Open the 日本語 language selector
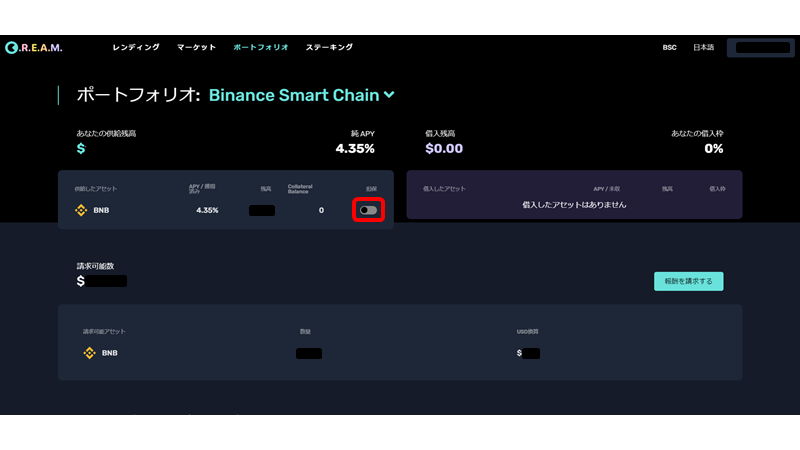The height and width of the screenshot is (450, 800). [704, 47]
